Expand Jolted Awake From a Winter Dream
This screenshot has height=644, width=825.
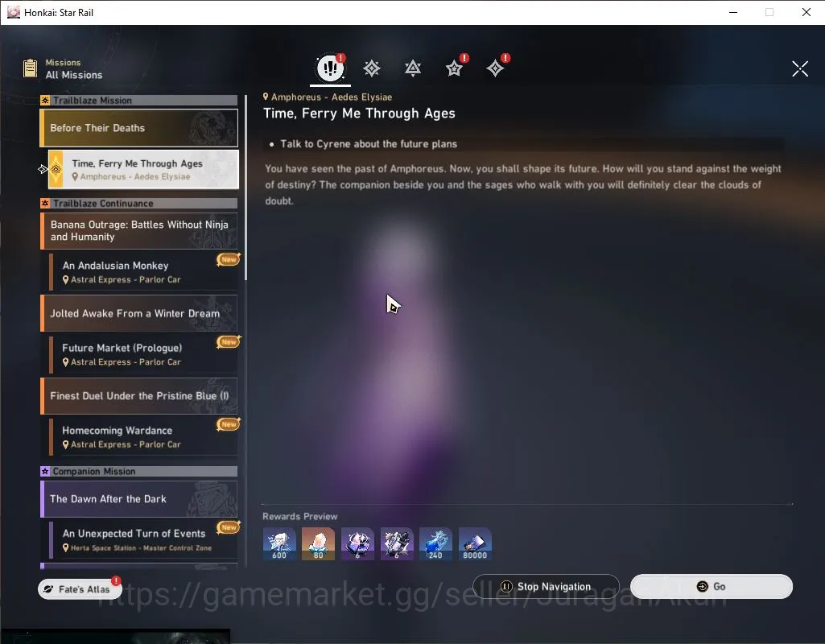pos(139,314)
